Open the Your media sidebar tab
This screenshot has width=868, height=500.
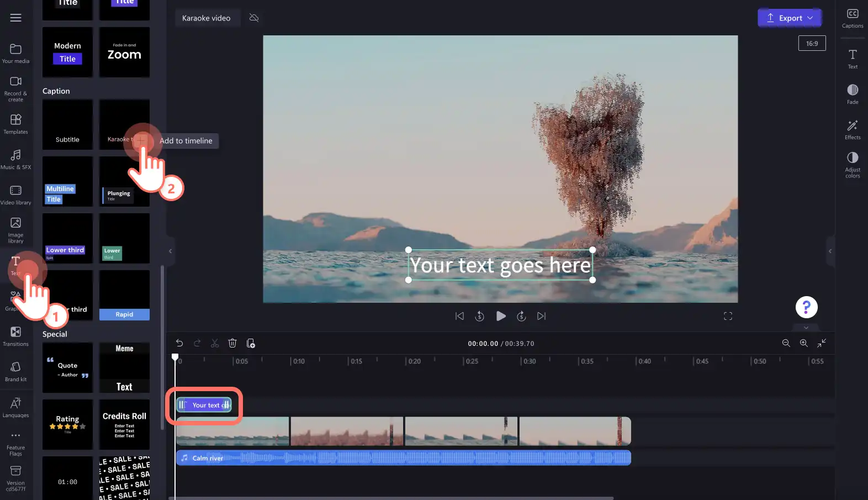(x=15, y=54)
